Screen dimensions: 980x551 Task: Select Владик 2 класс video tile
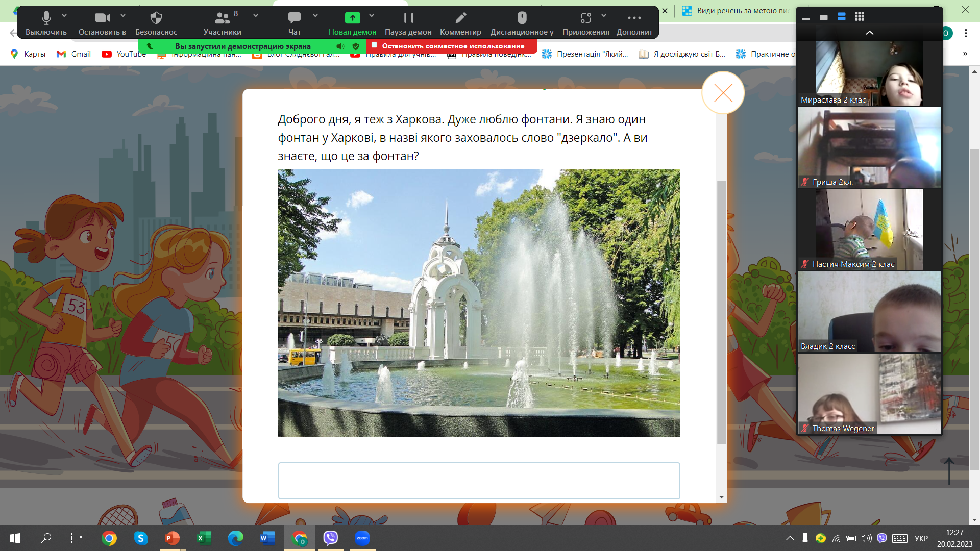pyautogui.click(x=869, y=312)
